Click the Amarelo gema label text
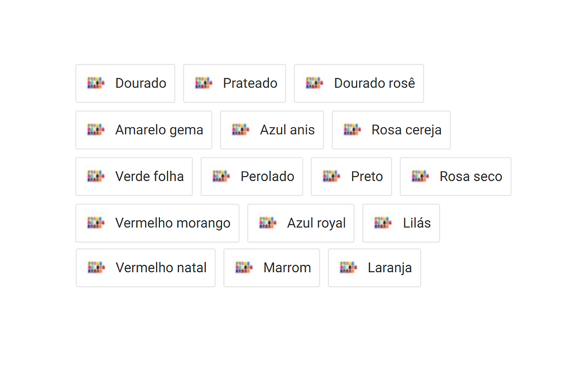 pos(159,131)
